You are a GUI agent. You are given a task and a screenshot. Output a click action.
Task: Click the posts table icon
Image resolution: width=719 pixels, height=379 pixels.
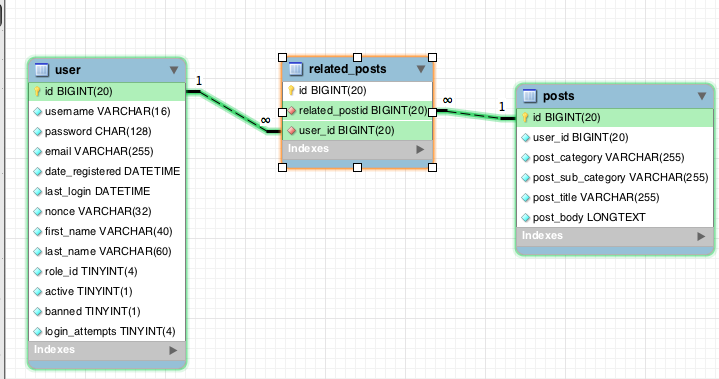(x=530, y=96)
